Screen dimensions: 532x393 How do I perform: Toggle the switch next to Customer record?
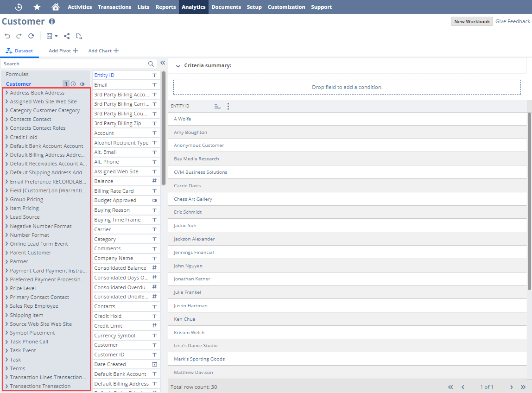(82, 84)
